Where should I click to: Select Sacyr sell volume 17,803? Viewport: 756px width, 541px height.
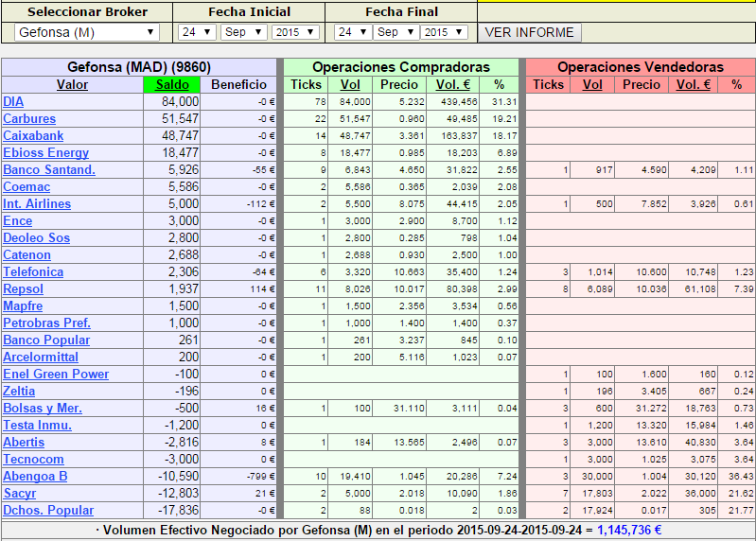597,494
